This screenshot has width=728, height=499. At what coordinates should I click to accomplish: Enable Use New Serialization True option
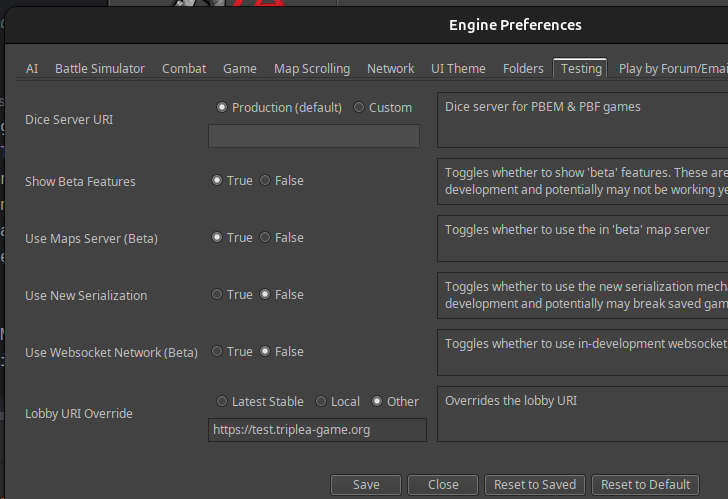[217, 295]
